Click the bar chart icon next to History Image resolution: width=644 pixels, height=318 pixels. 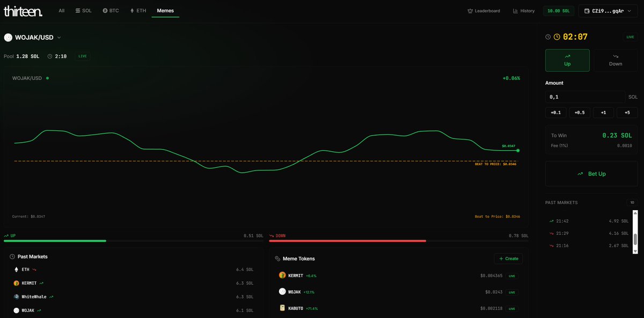pyautogui.click(x=515, y=11)
